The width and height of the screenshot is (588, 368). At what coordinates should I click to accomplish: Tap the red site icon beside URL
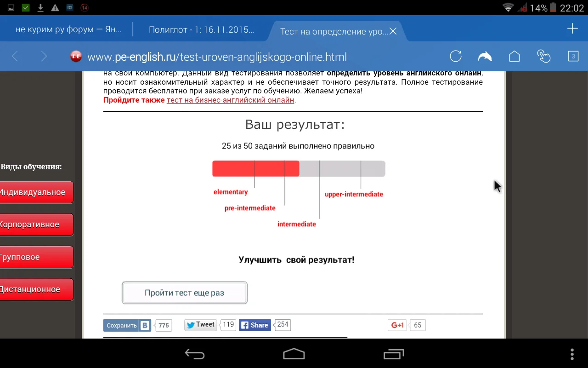pos(76,57)
